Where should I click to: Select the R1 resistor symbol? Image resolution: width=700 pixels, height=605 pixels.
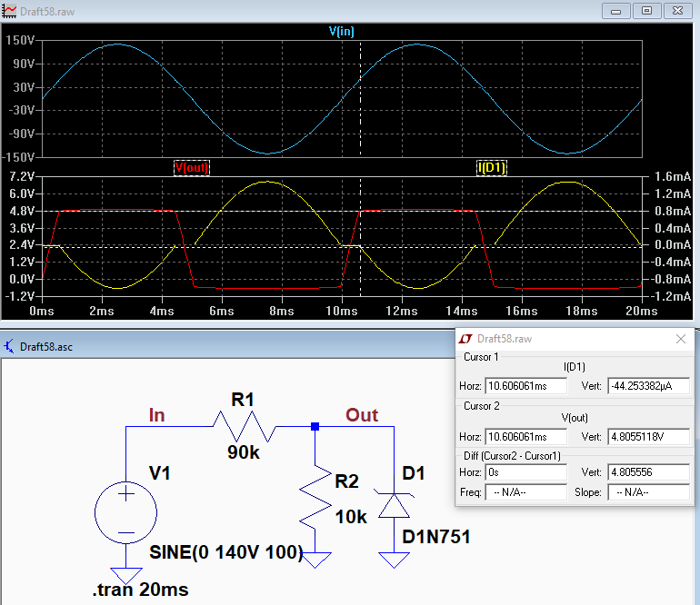(245, 427)
